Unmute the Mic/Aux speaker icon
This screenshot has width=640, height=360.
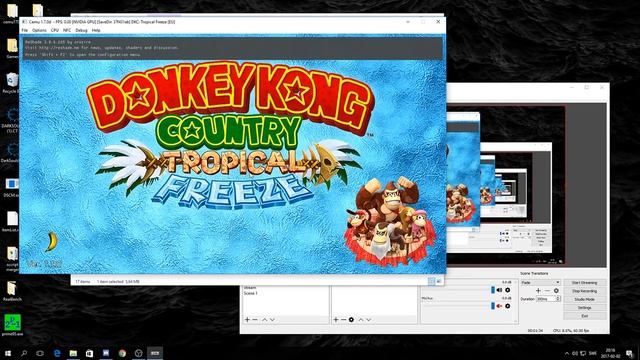499,306
